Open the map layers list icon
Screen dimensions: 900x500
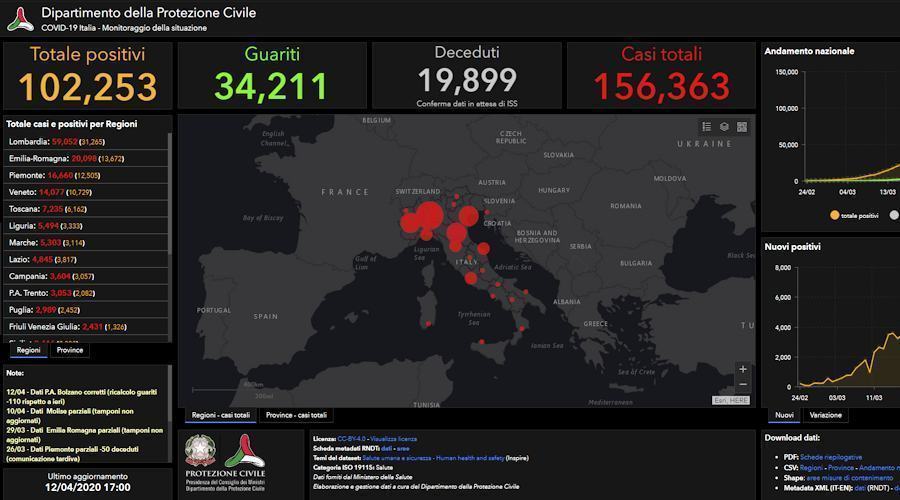(724, 127)
